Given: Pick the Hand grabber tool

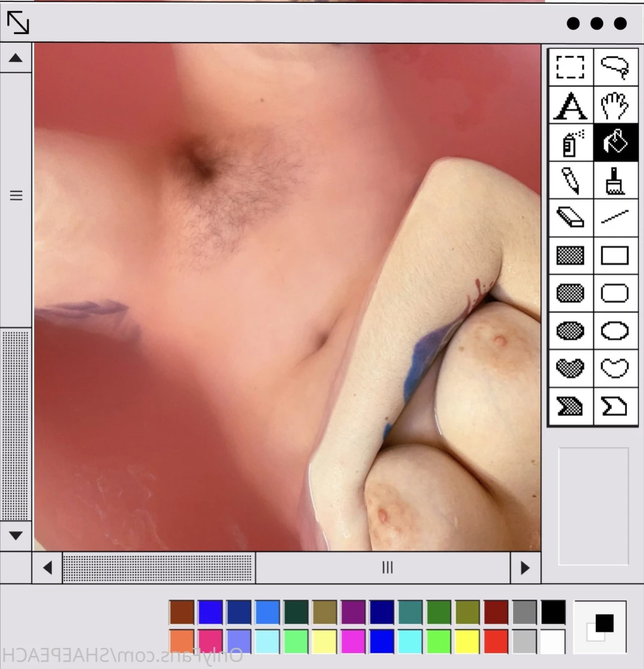Looking at the screenshot, I should coord(615,105).
